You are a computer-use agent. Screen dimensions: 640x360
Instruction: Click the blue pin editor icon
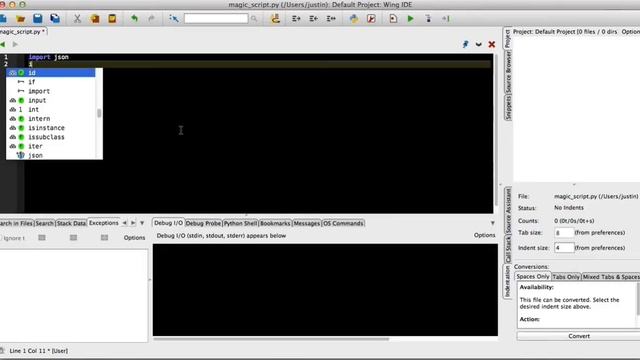[x=465, y=44]
